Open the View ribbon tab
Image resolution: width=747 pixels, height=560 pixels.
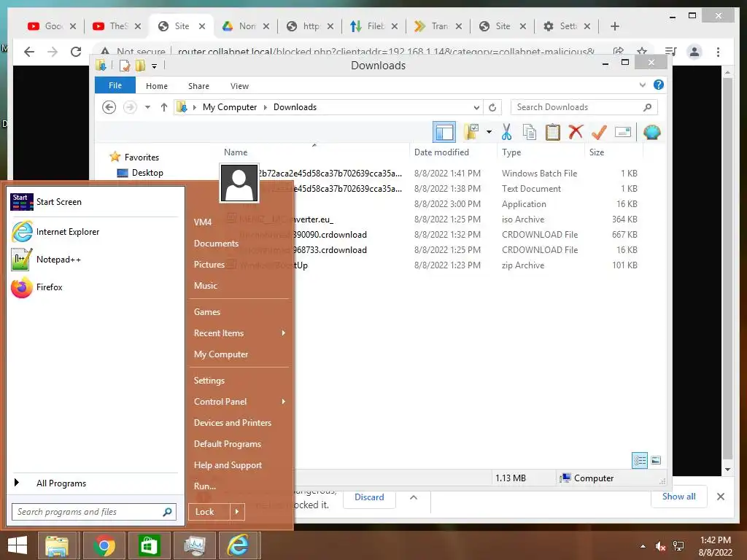click(239, 86)
